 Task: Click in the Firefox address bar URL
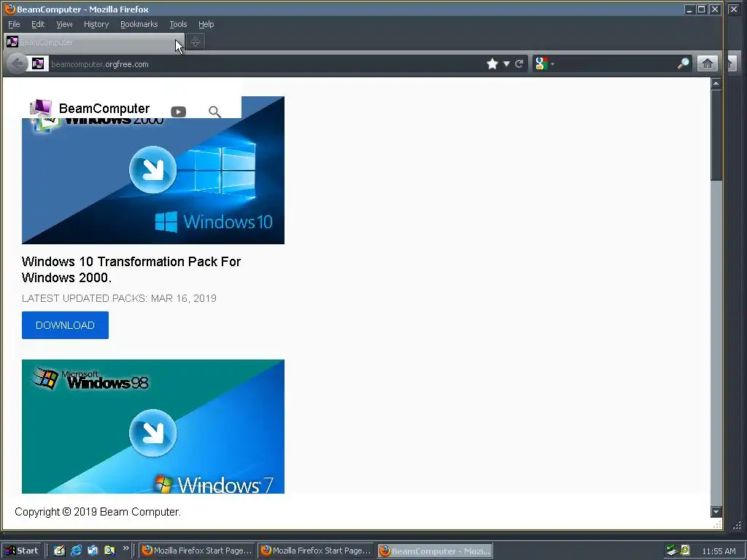[267, 64]
